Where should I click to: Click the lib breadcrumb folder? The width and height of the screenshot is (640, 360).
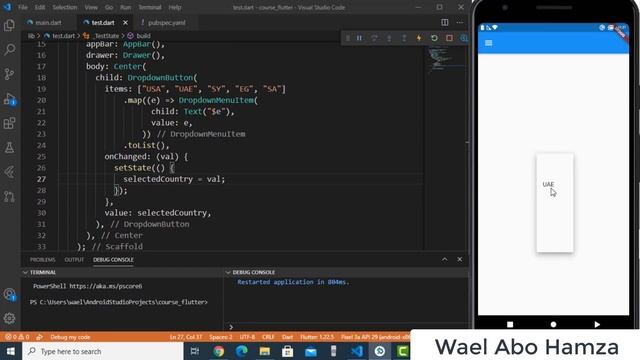coord(31,36)
